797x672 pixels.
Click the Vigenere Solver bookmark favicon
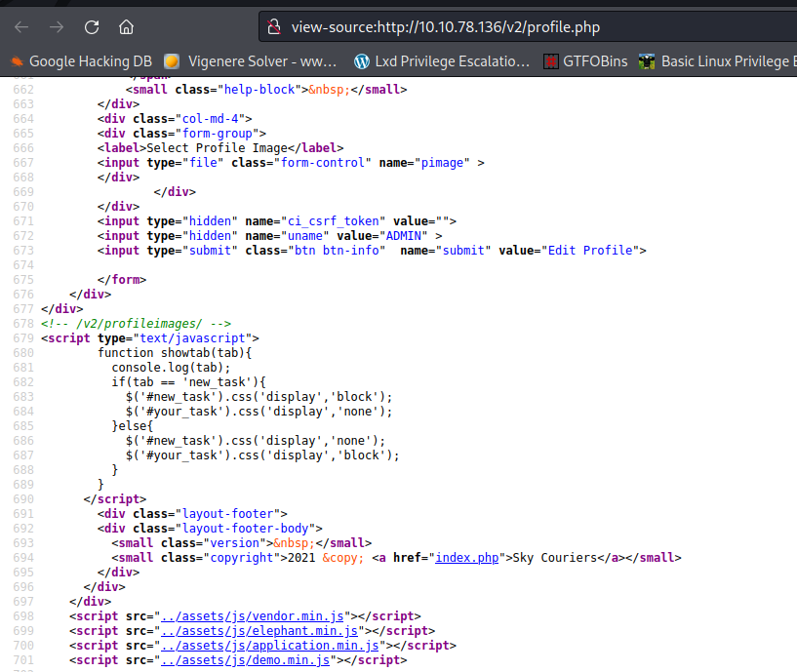[x=173, y=61]
